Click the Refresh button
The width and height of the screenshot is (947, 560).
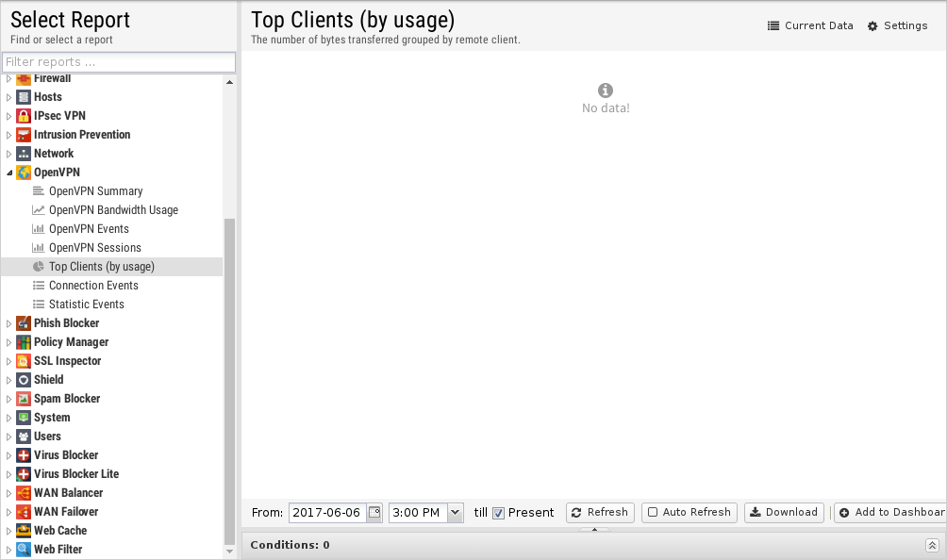600,513
